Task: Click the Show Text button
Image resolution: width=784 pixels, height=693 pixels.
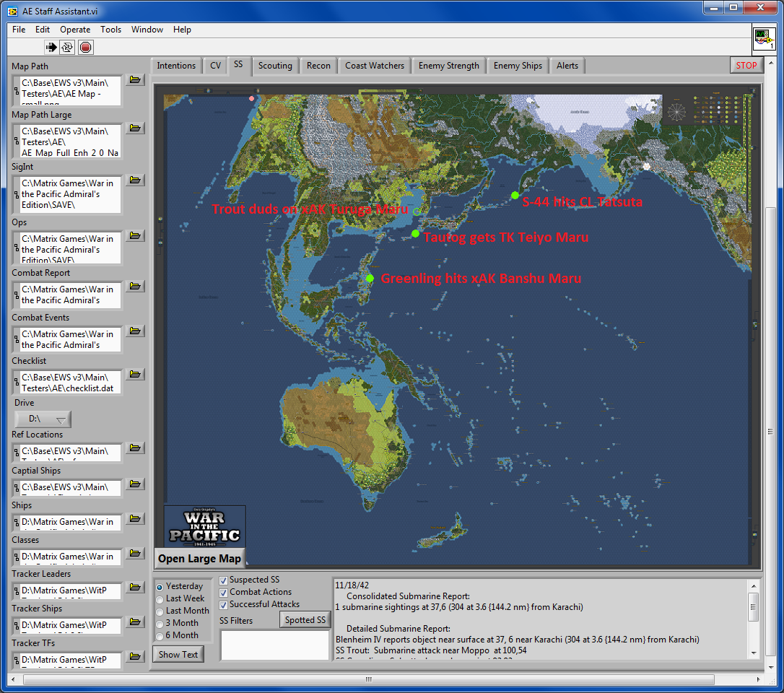Action: coord(178,655)
